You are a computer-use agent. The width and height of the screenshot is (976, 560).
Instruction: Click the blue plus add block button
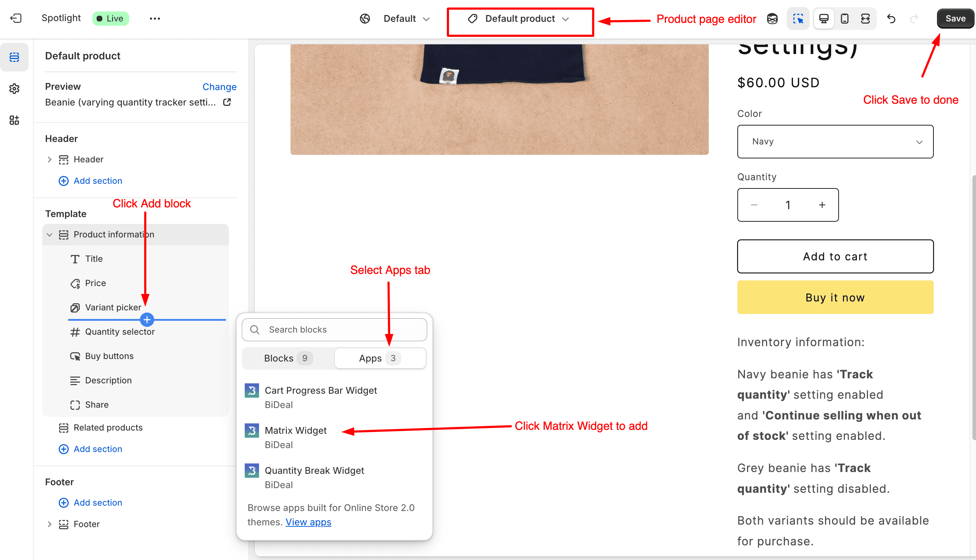tap(147, 320)
